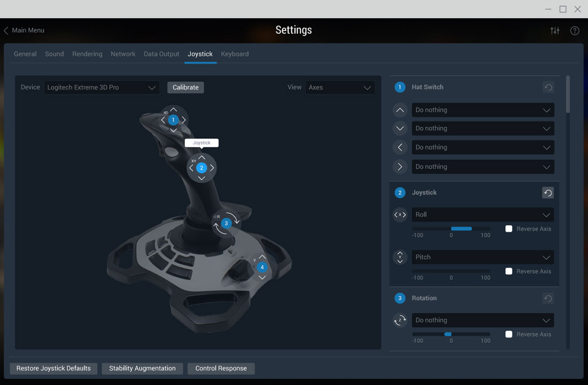Click the hat switch up arrow icon in panel
This screenshot has width=588, height=385.
(400, 110)
